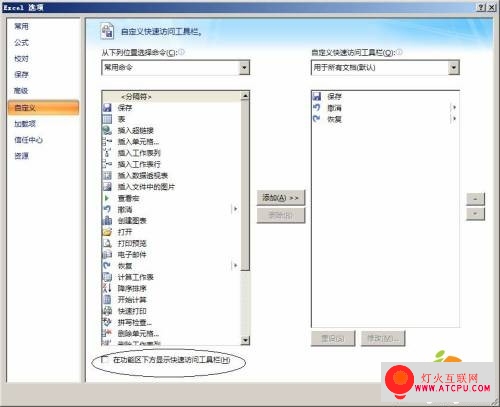The image size is (500, 407).
Task: Click the 添加(A) >> button
Action: 281,198
